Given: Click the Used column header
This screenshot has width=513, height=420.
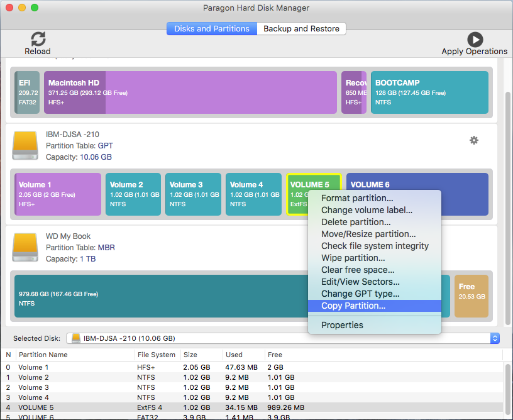Looking at the screenshot, I should click(244, 355).
